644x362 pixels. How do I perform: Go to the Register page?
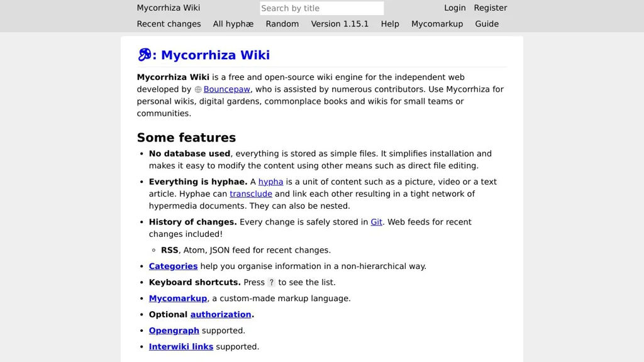(x=490, y=8)
